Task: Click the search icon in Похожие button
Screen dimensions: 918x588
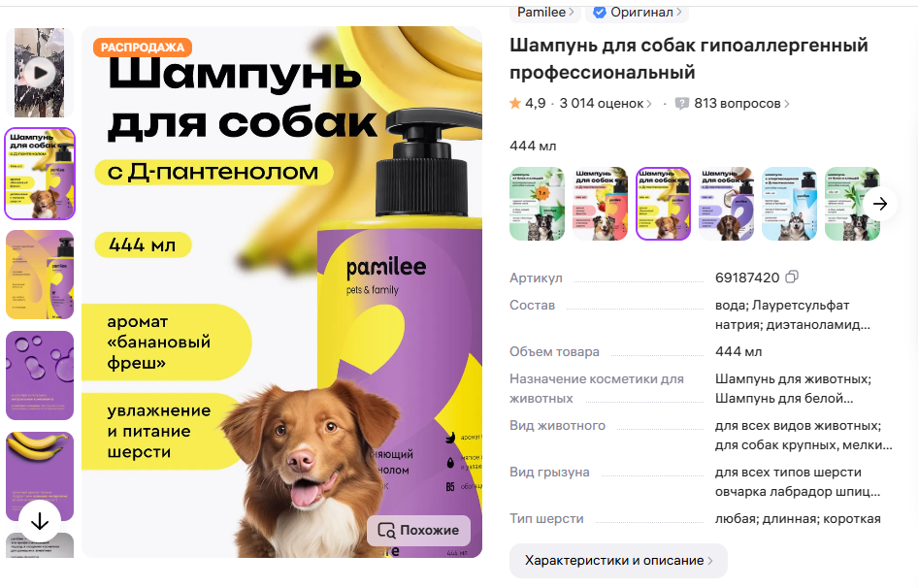Action: pyautogui.click(x=386, y=531)
